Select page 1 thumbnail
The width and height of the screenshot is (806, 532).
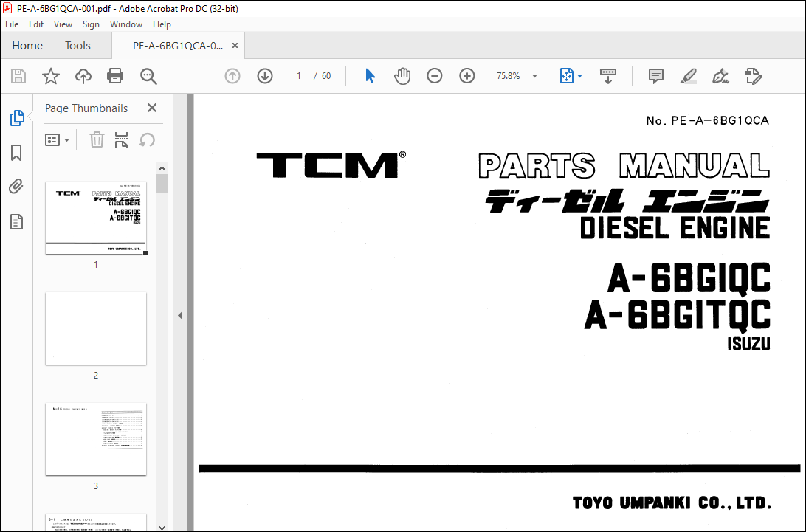pyautogui.click(x=96, y=218)
